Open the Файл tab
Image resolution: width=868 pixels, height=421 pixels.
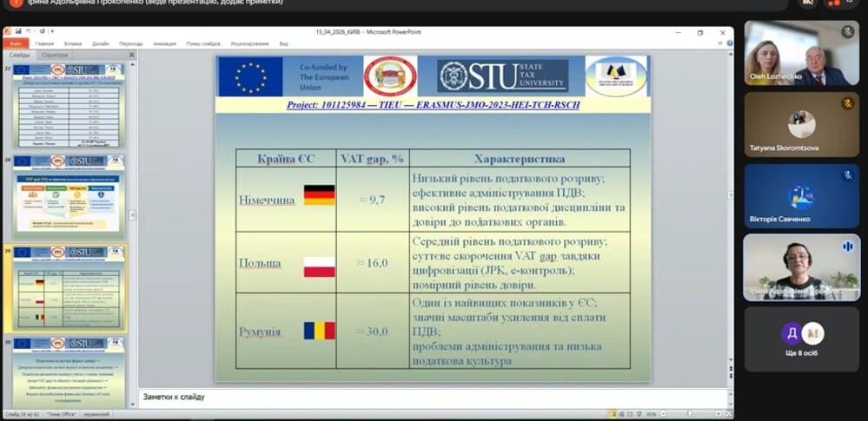(x=15, y=43)
